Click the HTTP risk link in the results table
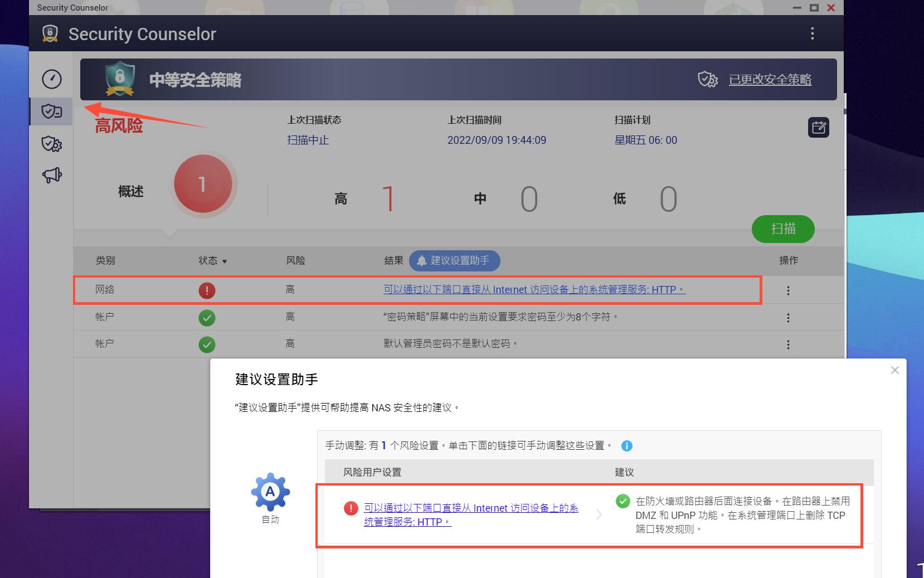The width and height of the screenshot is (924, 578). tap(533, 289)
